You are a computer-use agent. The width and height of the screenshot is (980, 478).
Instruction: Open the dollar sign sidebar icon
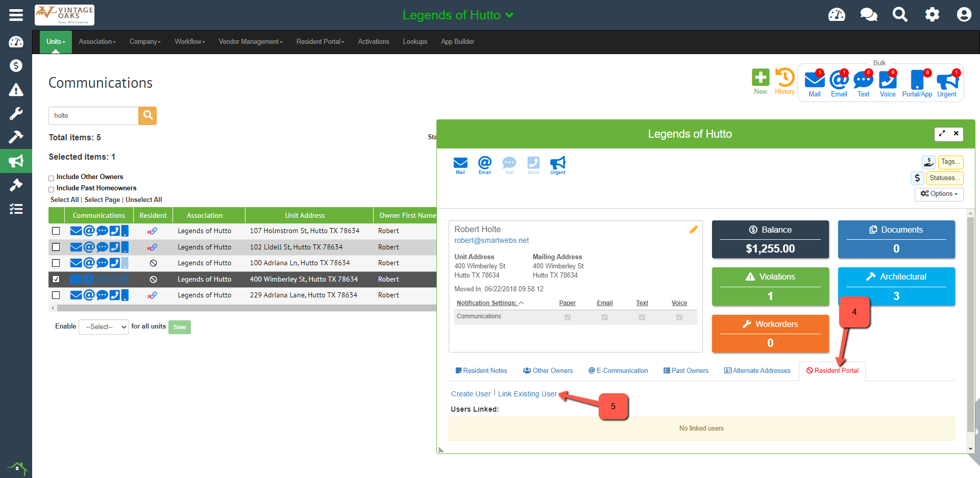[x=16, y=65]
